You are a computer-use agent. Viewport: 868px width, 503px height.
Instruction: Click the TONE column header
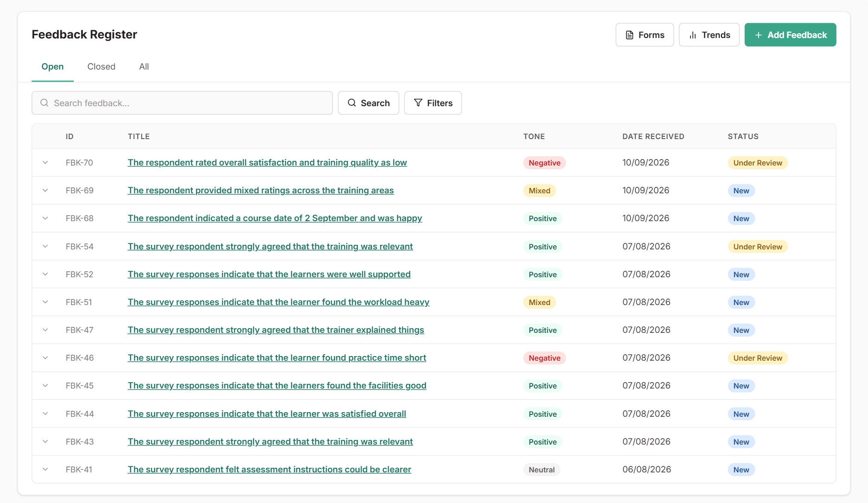pyautogui.click(x=534, y=136)
